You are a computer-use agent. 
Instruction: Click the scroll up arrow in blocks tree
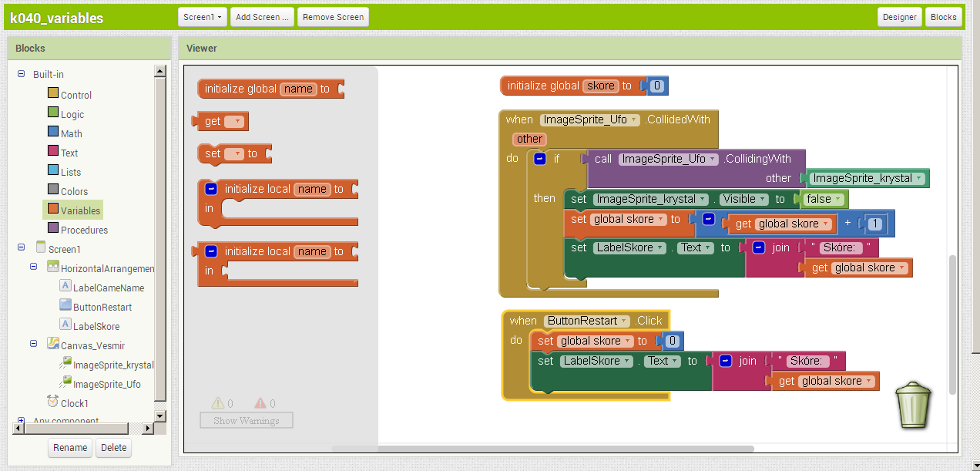pos(160,71)
